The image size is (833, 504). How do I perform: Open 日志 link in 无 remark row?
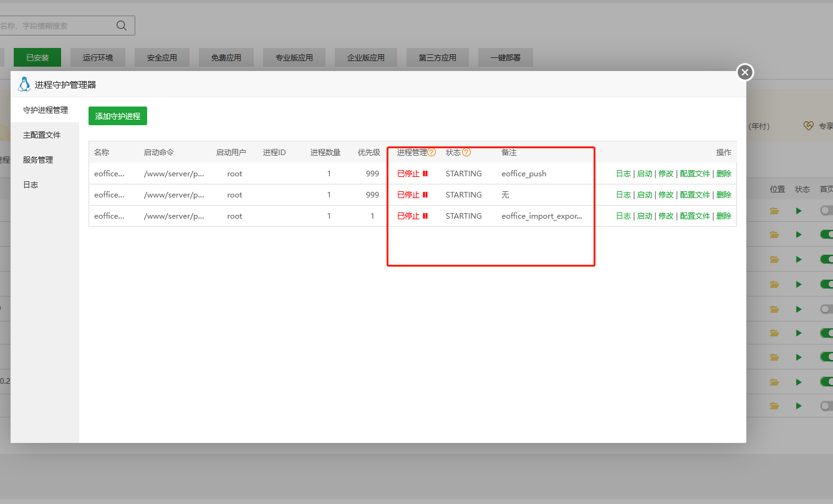point(624,195)
